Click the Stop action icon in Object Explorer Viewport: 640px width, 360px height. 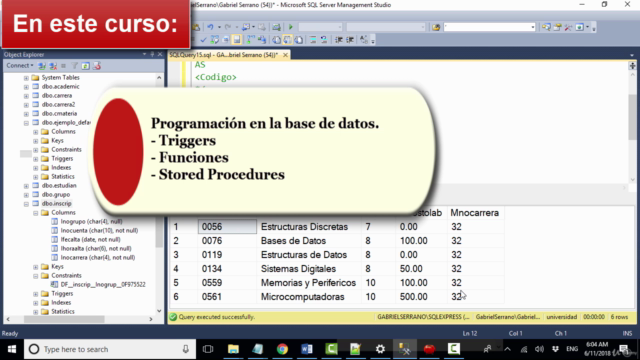click(63, 66)
